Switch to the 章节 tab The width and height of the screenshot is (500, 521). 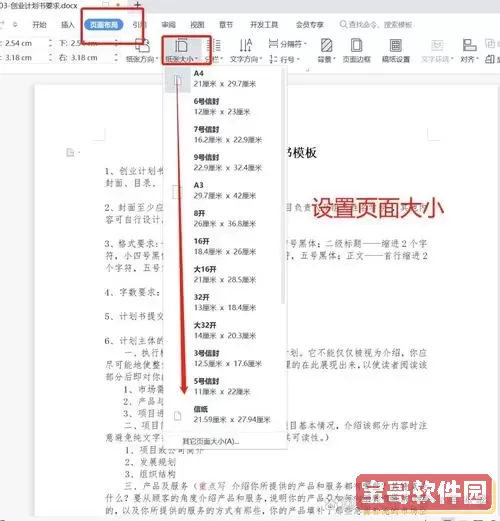(x=226, y=24)
